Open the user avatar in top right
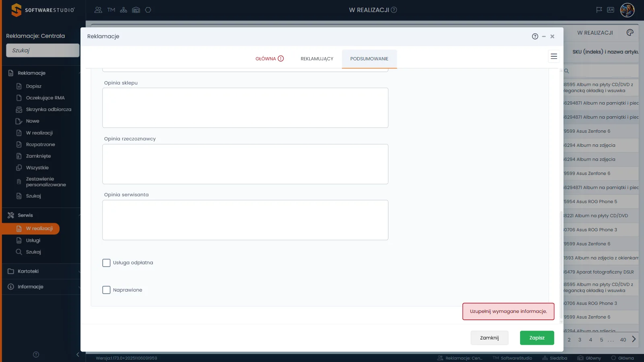 [627, 10]
